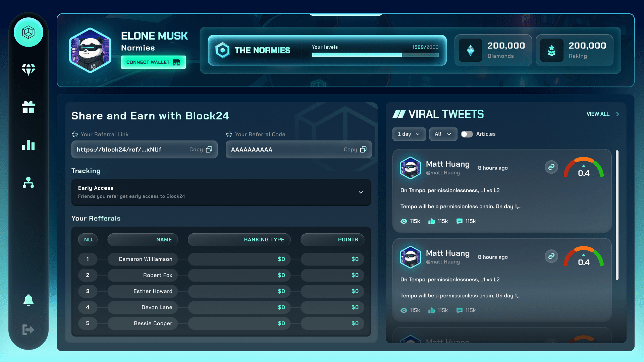Open the bar chart leaderboard icon
Viewport: 644px width, 362px height.
point(29,145)
